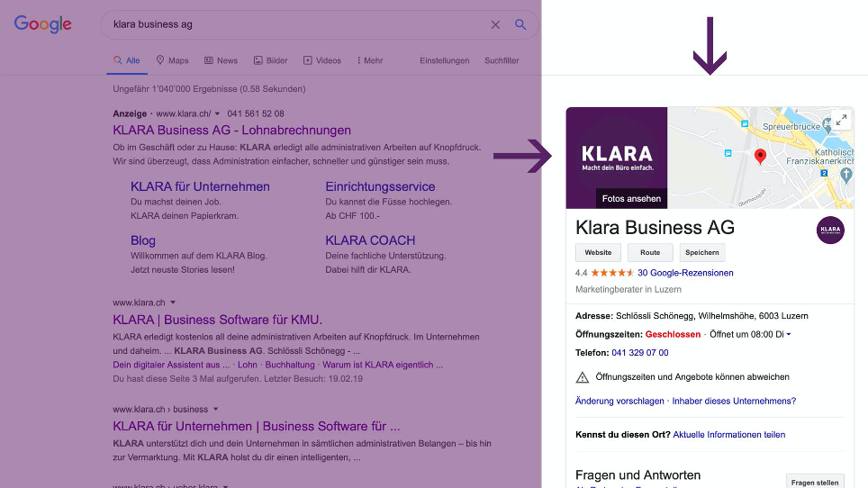This screenshot has width=868, height=488.
Task: Open Einstellungen settings
Action: click(444, 60)
